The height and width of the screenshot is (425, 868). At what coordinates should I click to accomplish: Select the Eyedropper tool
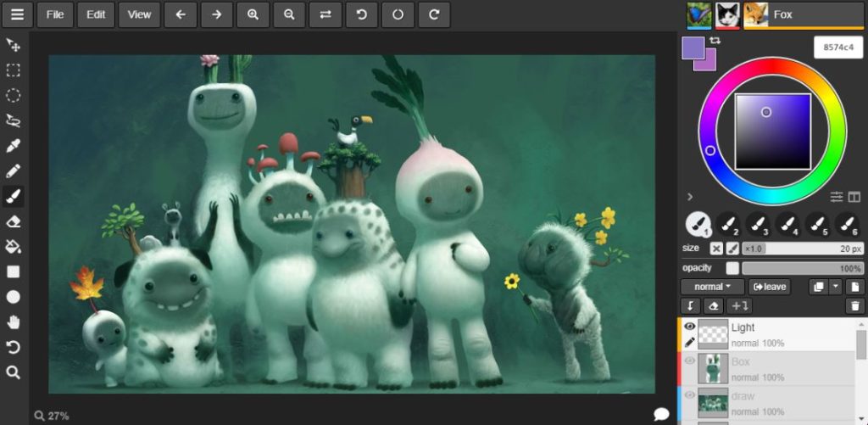point(14,146)
